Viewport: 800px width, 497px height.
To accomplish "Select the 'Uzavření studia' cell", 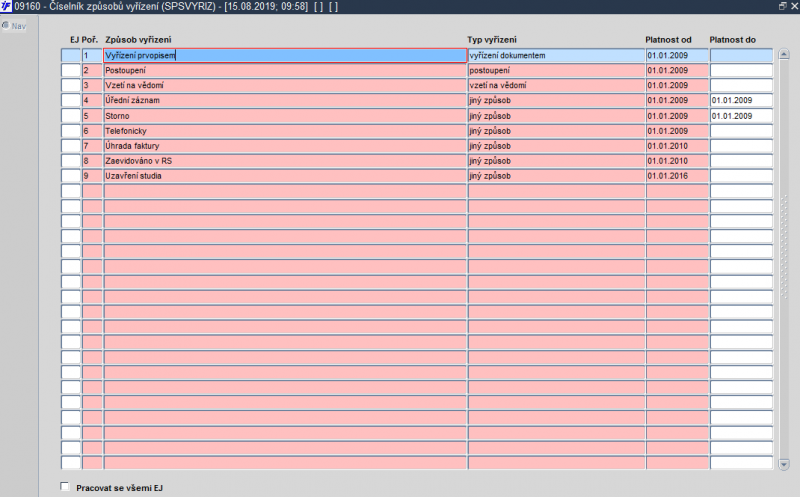I will (285, 176).
